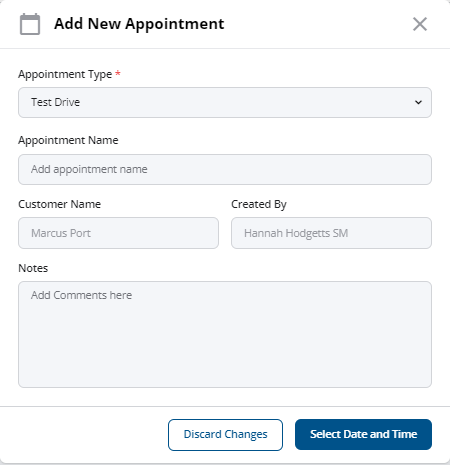Click the Add New Appointment title text
This screenshot has height=465, width=450.
click(x=139, y=24)
